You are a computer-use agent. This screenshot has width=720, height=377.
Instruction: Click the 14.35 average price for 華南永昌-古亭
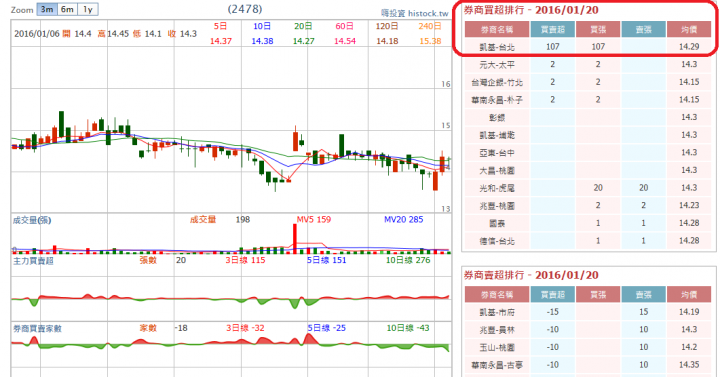pyautogui.click(x=689, y=365)
